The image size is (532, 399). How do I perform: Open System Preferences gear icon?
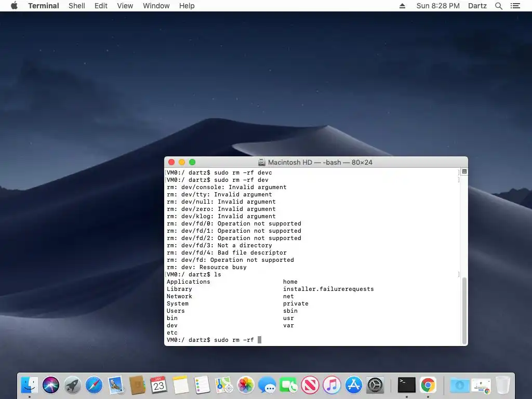375,385
